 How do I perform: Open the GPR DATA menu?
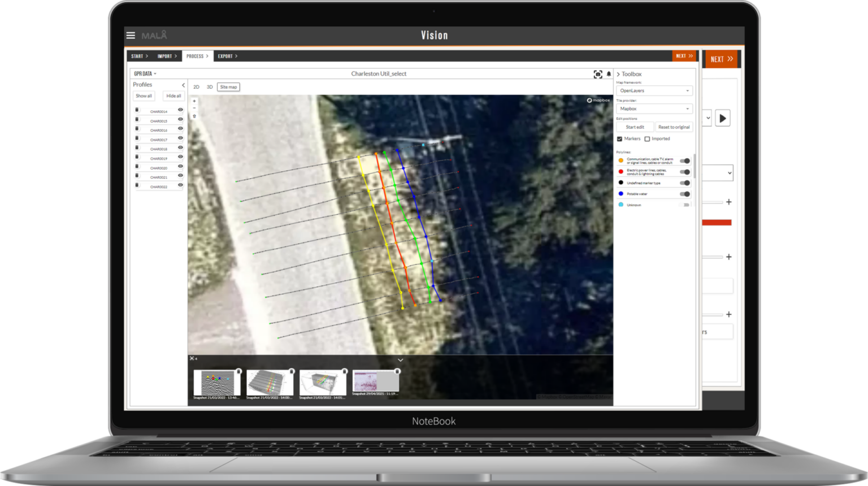click(x=145, y=73)
